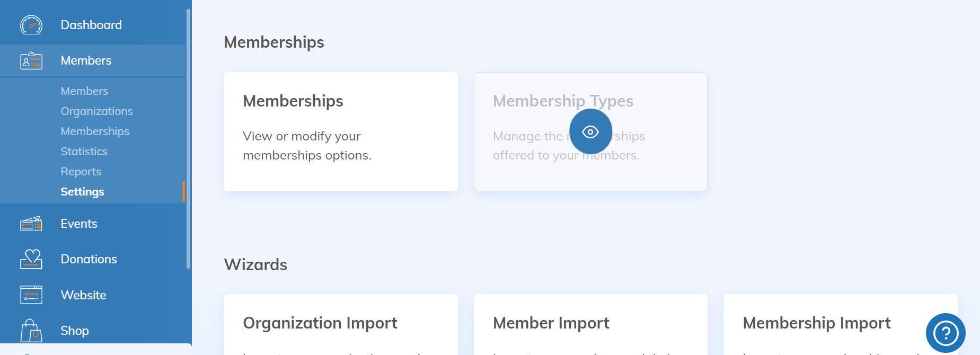The image size is (980, 355).
Task: Expand the Donations menu label
Action: 89,259
